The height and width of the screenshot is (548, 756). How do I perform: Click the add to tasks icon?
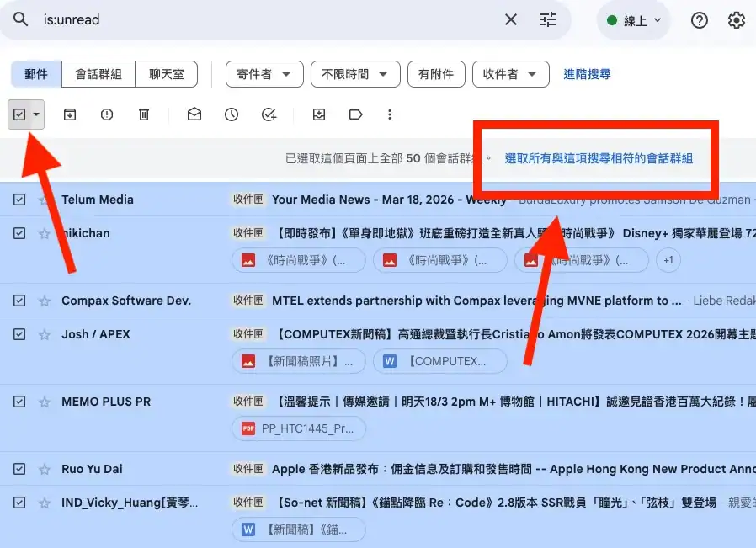point(269,114)
